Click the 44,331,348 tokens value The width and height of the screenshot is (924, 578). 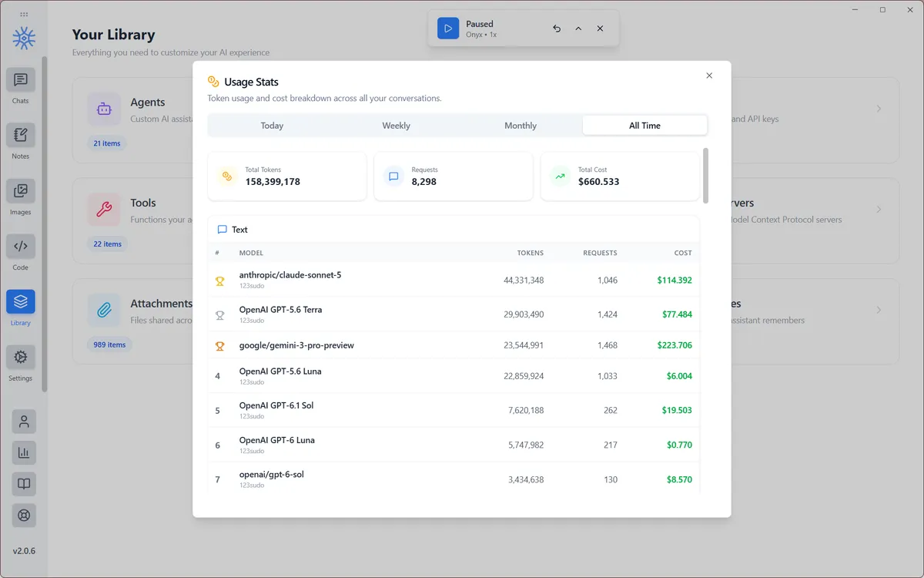524,281
